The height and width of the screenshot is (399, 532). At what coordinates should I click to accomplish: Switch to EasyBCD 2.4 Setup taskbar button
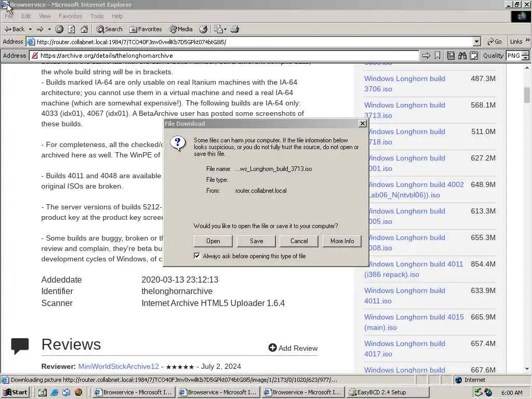389,392
